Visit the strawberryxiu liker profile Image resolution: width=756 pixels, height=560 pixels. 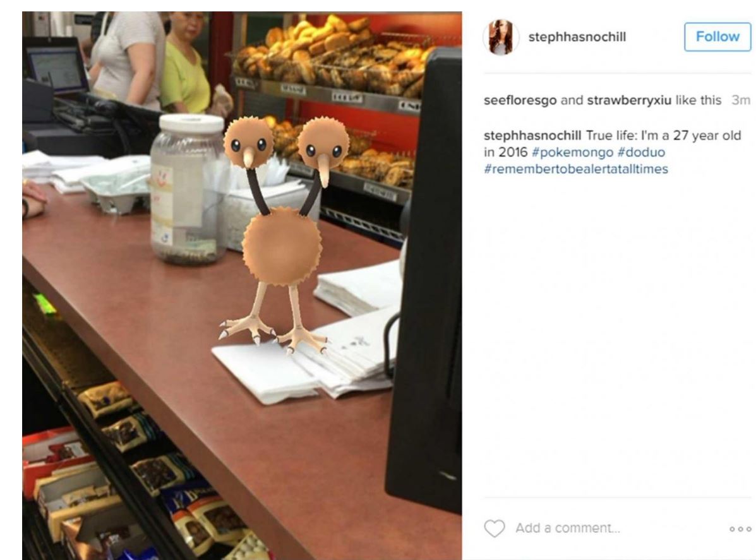pyautogui.click(x=628, y=100)
